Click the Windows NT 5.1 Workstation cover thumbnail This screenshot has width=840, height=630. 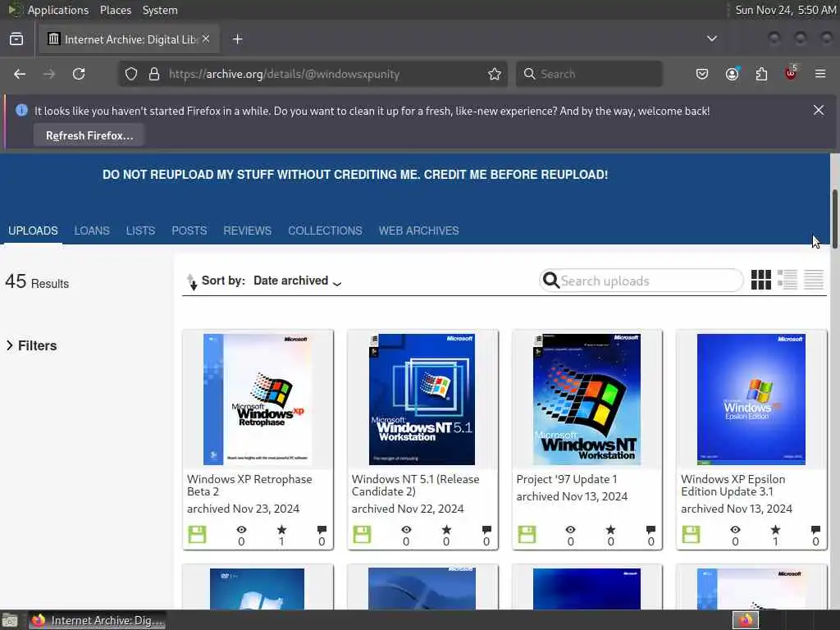click(x=422, y=399)
